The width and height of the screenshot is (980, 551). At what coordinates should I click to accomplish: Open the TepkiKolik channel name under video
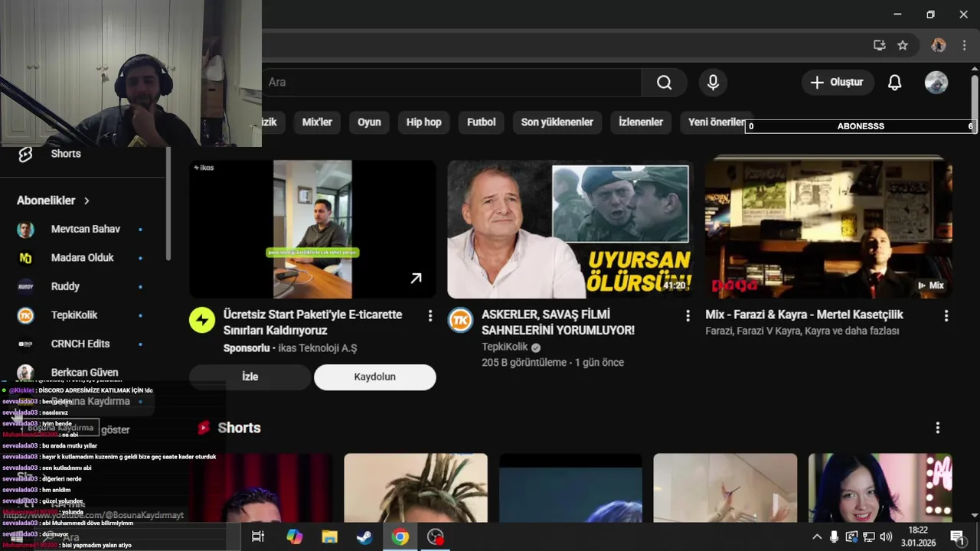[505, 347]
